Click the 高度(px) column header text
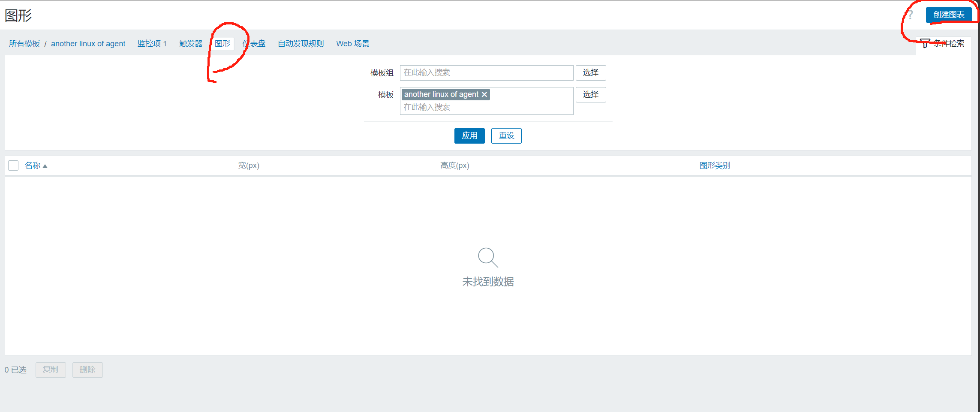The width and height of the screenshot is (980, 412). coord(455,165)
